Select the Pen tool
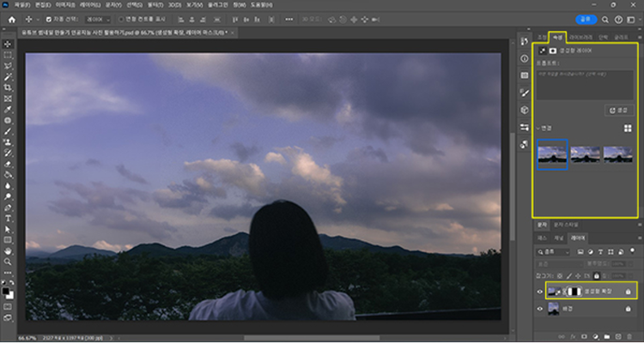 [8, 208]
